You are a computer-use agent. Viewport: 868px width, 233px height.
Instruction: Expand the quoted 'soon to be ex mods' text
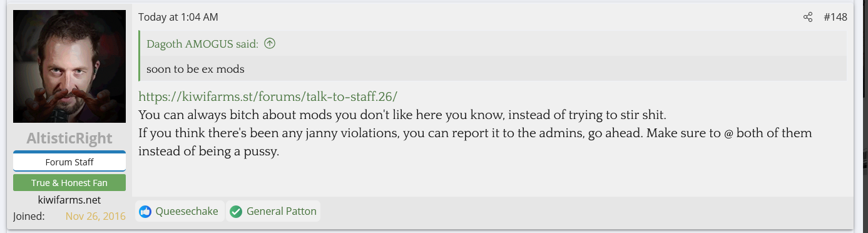(195, 69)
